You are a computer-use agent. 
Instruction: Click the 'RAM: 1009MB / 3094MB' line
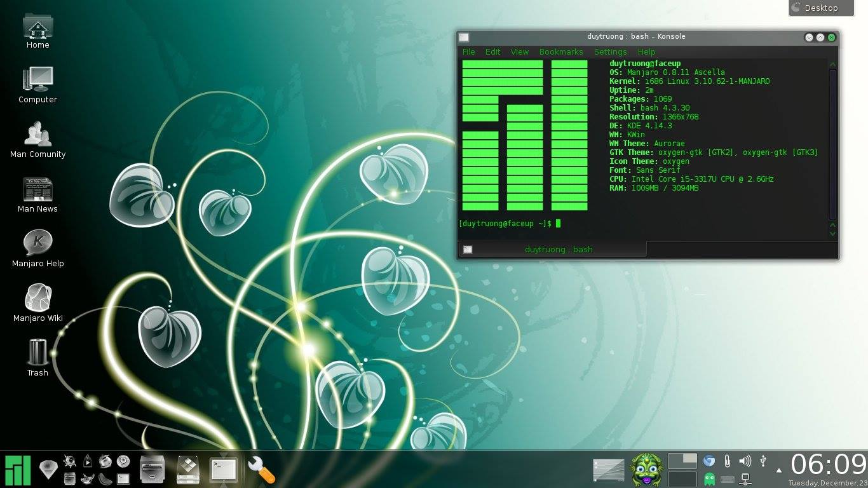tap(654, 188)
